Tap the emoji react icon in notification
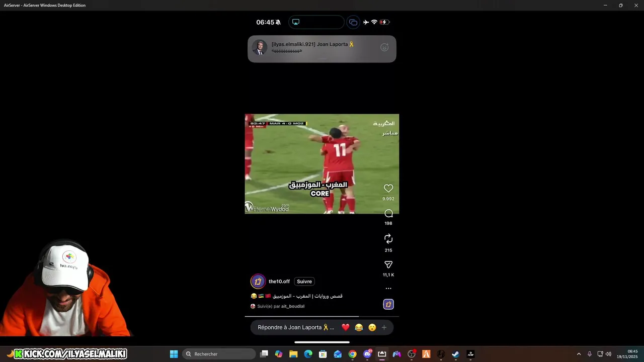Viewport: 644px width, 362px height. pyautogui.click(x=384, y=47)
